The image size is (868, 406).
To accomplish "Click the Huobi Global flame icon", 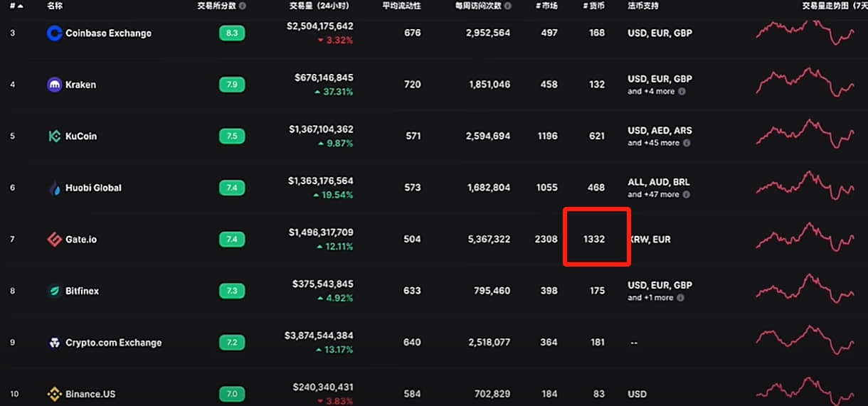I will 54,188.
